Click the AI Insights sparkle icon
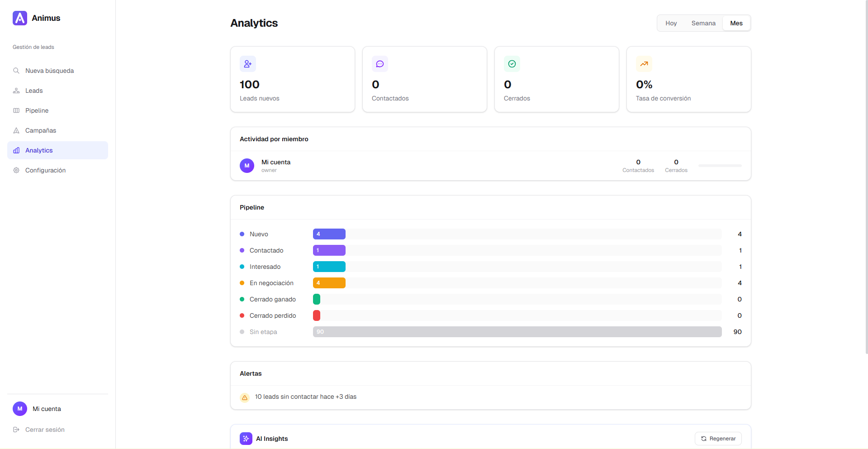This screenshot has width=868, height=449. (x=246, y=439)
